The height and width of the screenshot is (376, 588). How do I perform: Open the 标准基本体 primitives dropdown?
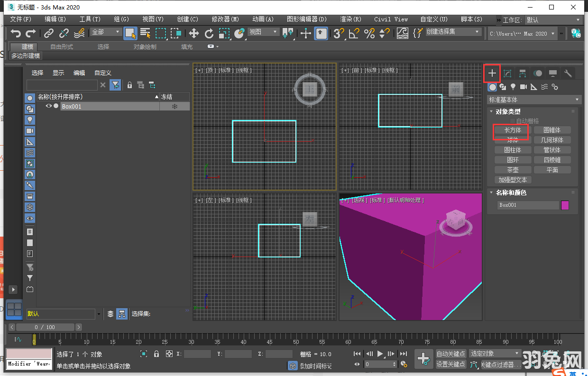[533, 99]
